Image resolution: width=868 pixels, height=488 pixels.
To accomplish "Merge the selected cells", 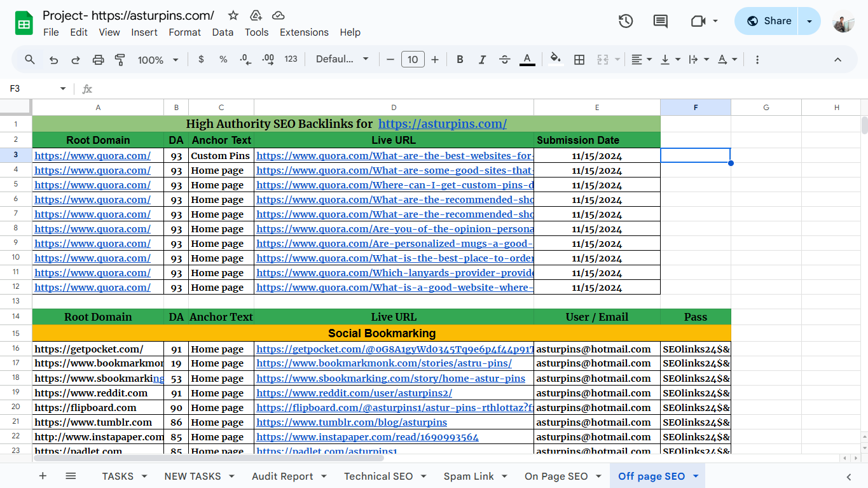I will coord(603,59).
